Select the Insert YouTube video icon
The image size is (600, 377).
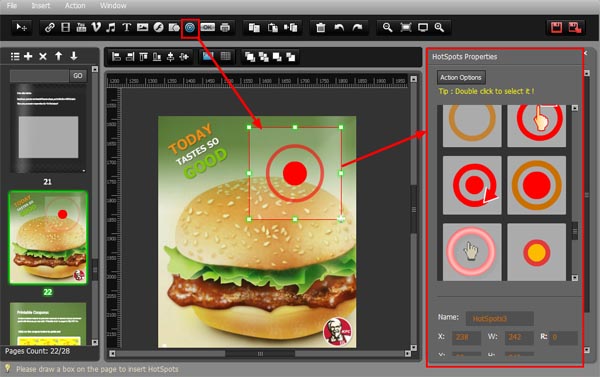coord(81,28)
